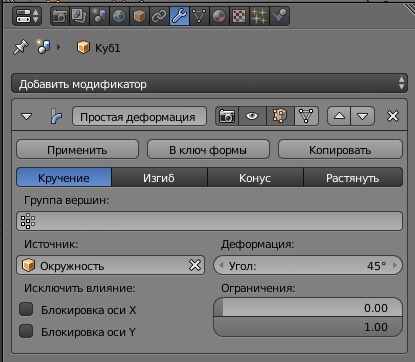Select the Конус deform mode
Screen dimensions: 415x362
pos(255,177)
